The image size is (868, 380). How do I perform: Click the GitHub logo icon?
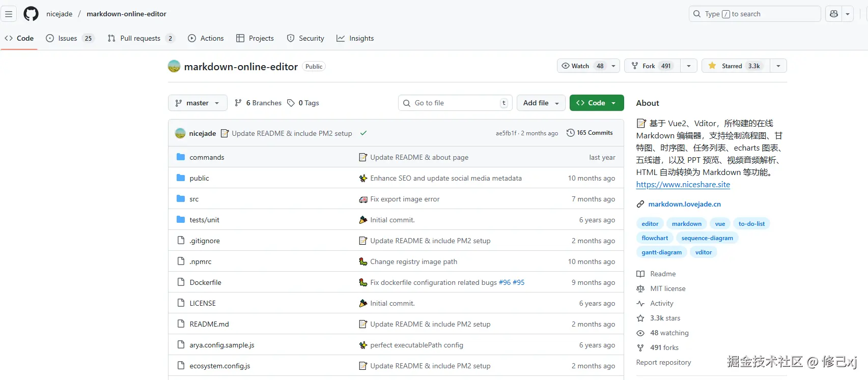(31, 14)
